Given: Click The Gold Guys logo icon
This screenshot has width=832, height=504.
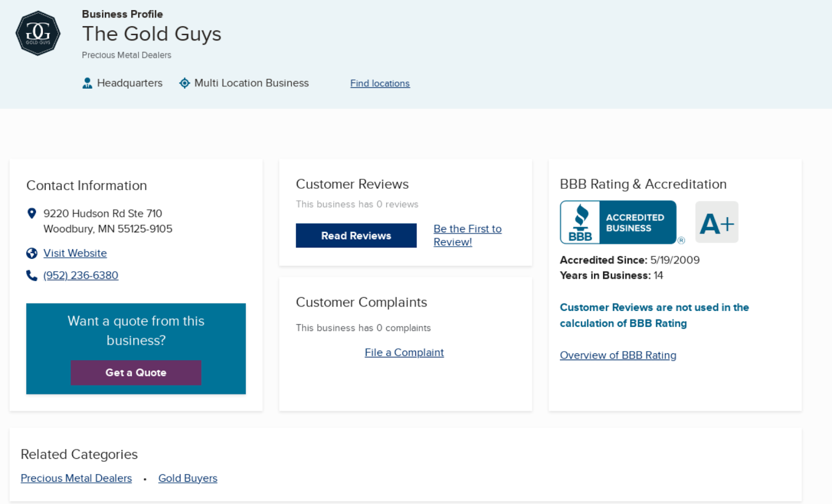Looking at the screenshot, I should coord(38,33).
